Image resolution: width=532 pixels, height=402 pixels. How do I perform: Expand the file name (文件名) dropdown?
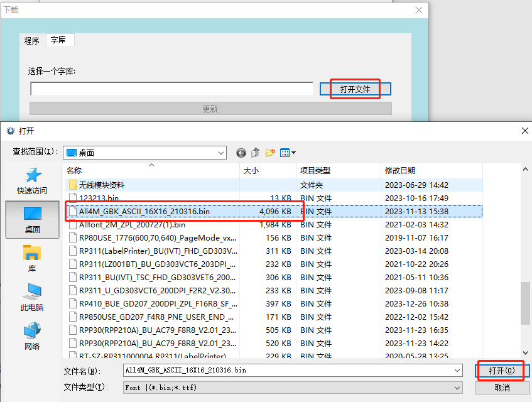point(457,371)
